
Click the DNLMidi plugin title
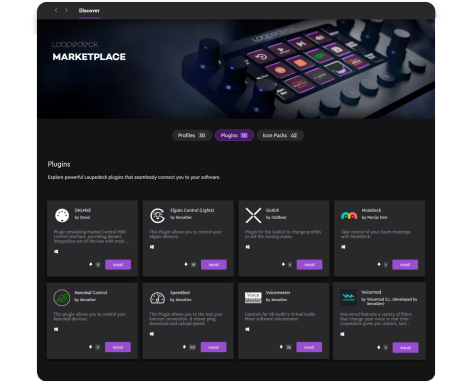[83, 210]
